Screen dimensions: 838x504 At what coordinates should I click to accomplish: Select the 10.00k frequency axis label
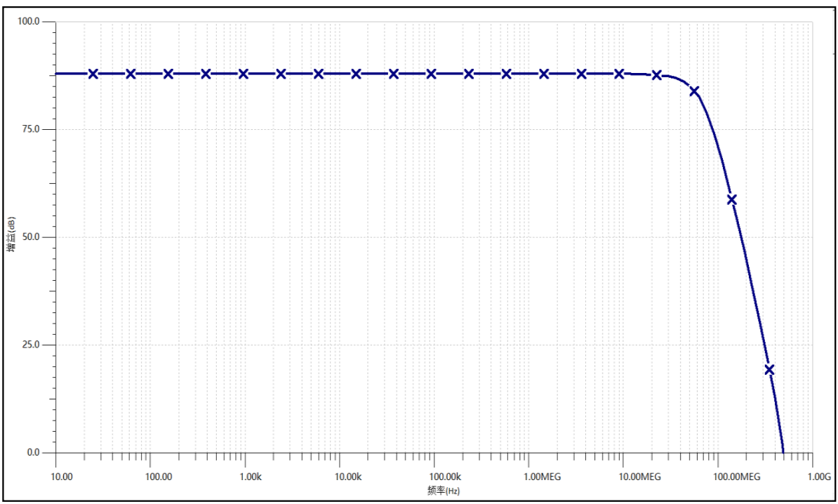click(347, 477)
